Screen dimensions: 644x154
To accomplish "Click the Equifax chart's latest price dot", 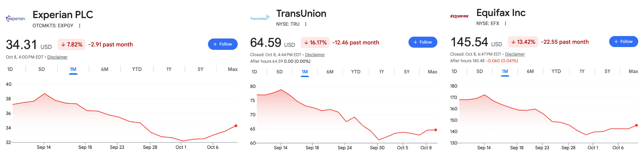I will point(636,125).
